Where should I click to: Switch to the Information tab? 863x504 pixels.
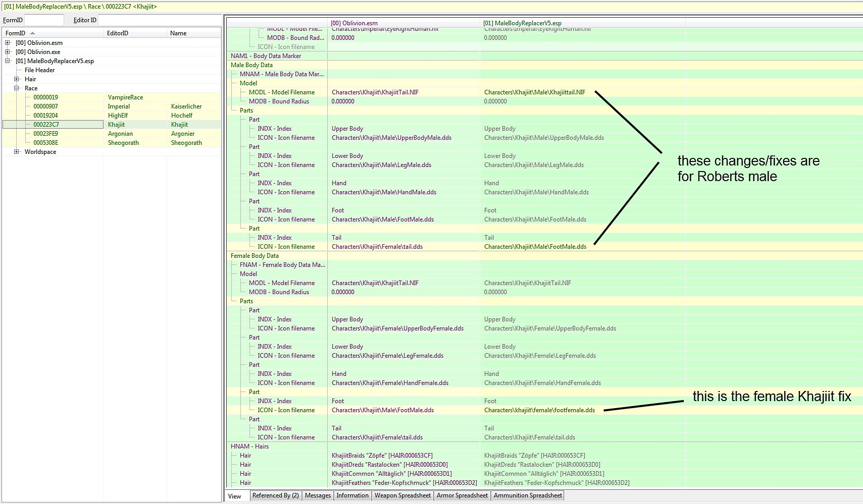[352, 495]
